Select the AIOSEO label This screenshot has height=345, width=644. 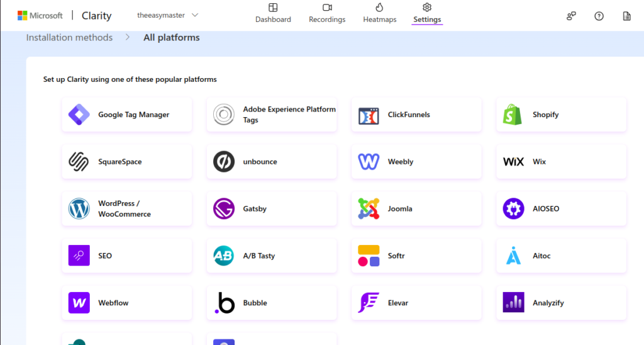click(546, 208)
